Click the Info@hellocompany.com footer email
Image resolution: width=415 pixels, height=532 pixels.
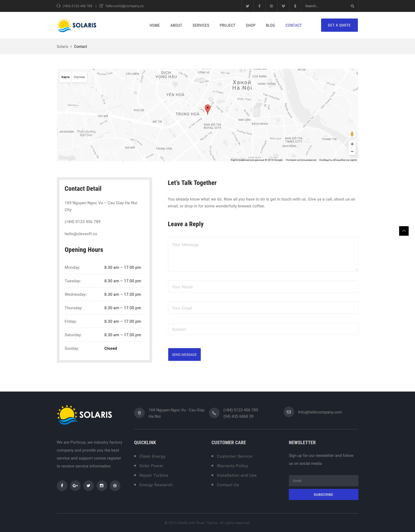coord(320,412)
